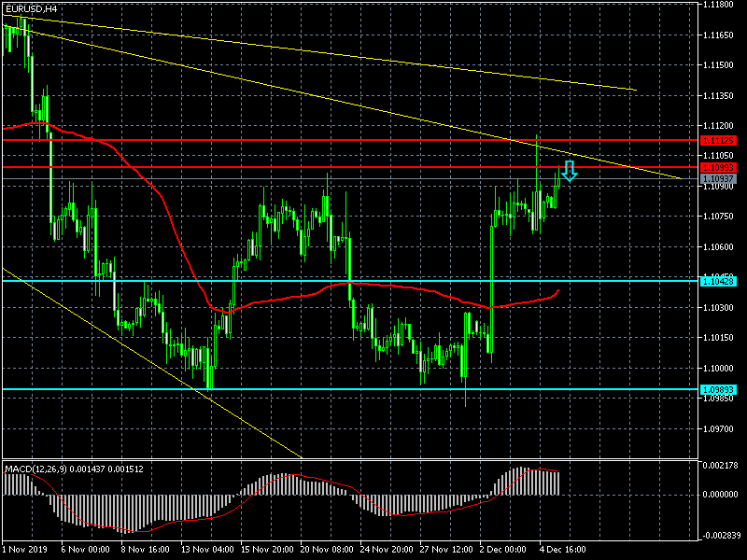The height and width of the screenshot is (560, 747).
Task: Select the red 1.11125 price tag
Action: pyautogui.click(x=718, y=141)
